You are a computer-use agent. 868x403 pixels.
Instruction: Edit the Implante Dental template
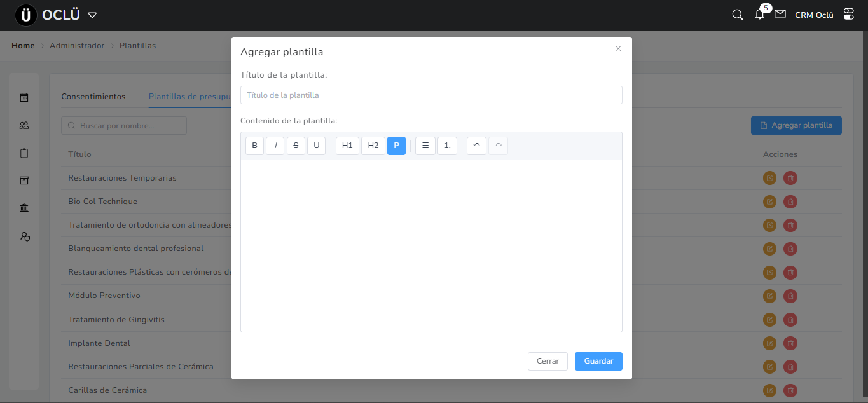[x=769, y=343]
